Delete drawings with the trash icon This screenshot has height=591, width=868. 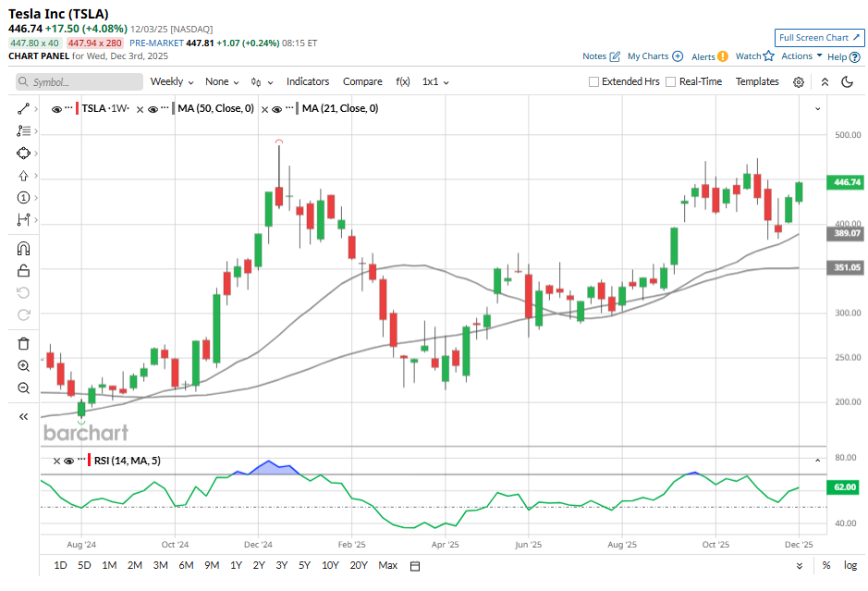coord(23,344)
